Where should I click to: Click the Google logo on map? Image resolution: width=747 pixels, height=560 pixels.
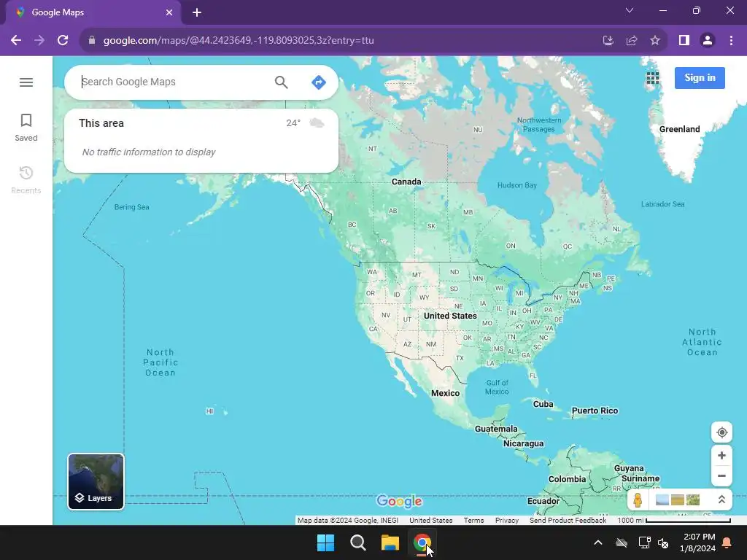[x=399, y=501]
